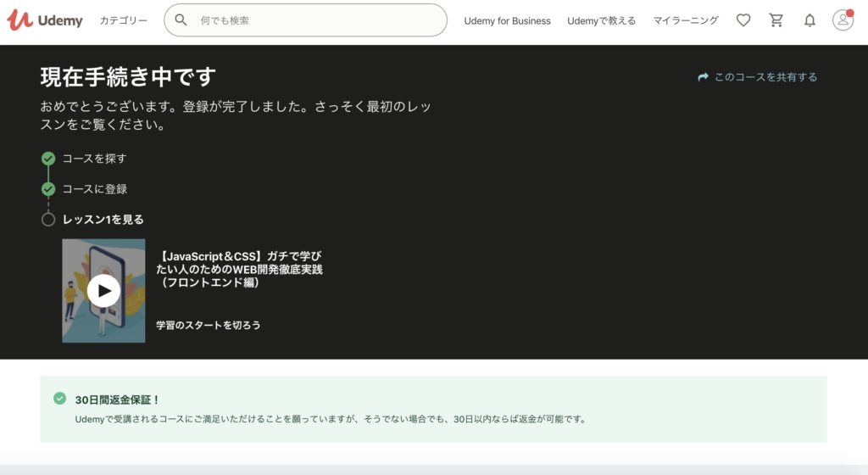Viewport: 868px width, 475px height.
Task: Click green check beside コースを探す
Action: coord(48,159)
